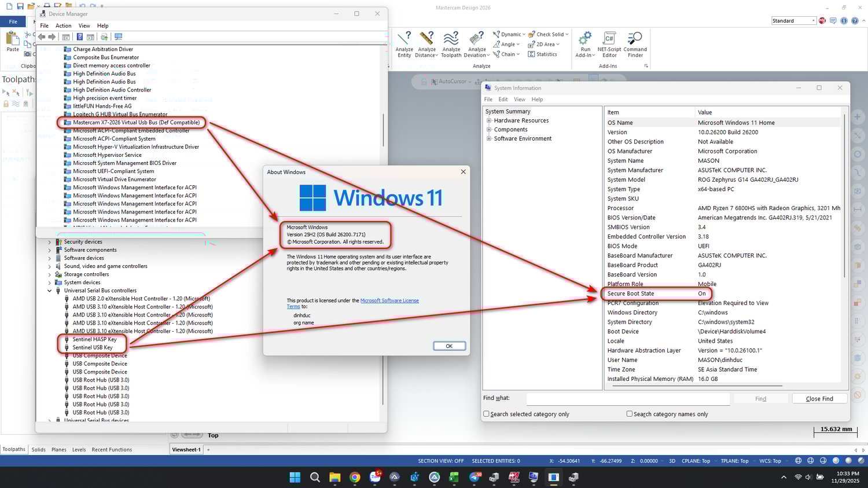
Task: Create a new file from the quick access toolbar
Action: click(9, 6)
